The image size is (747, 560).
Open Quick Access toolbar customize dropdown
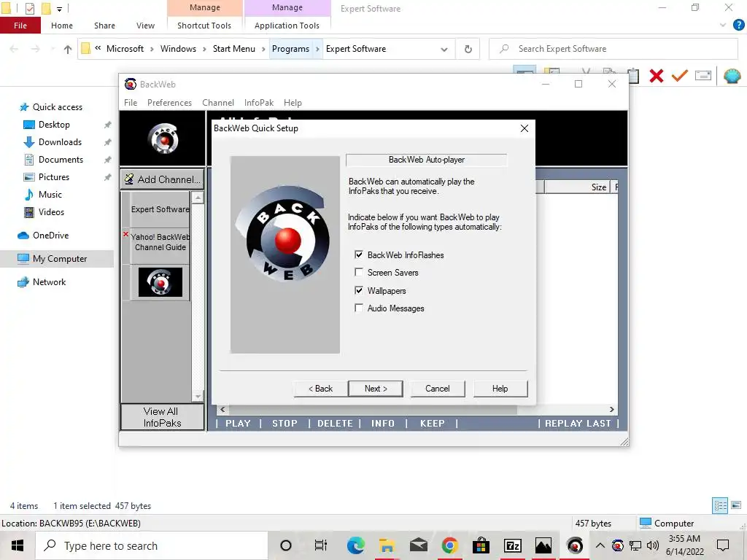(60, 9)
